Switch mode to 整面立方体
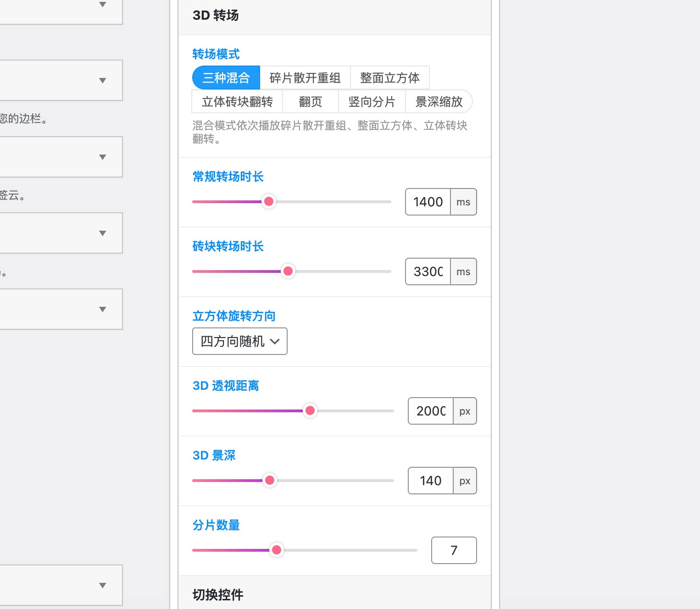Image resolution: width=700 pixels, height=609 pixels. (390, 78)
